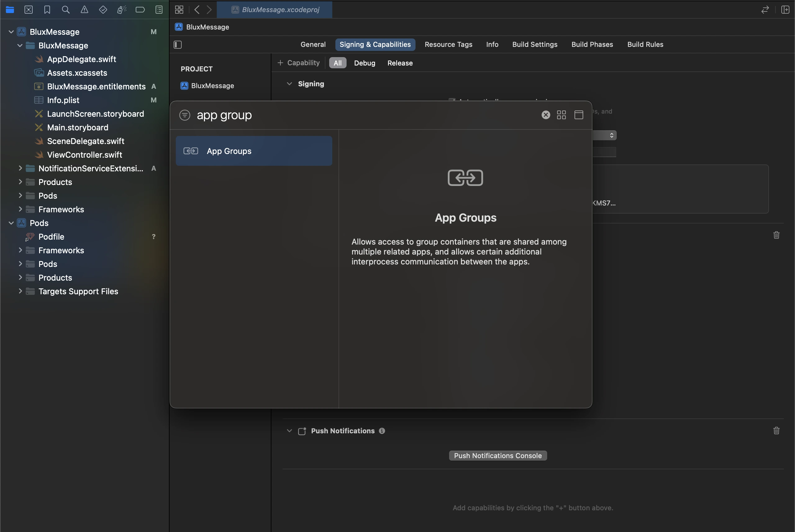Open Push Notifications Console
Viewport: 795px width, 532px height.
pos(497,455)
